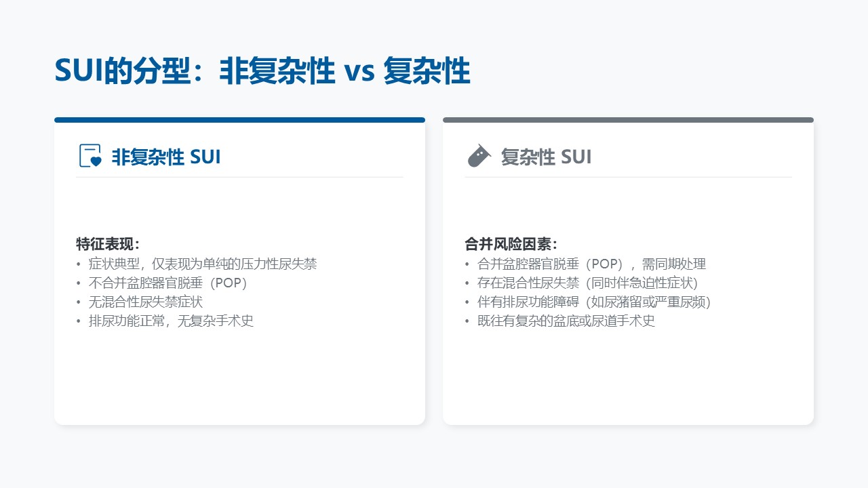Select the 特征表现 subheading
868x488 pixels.
[108, 244]
